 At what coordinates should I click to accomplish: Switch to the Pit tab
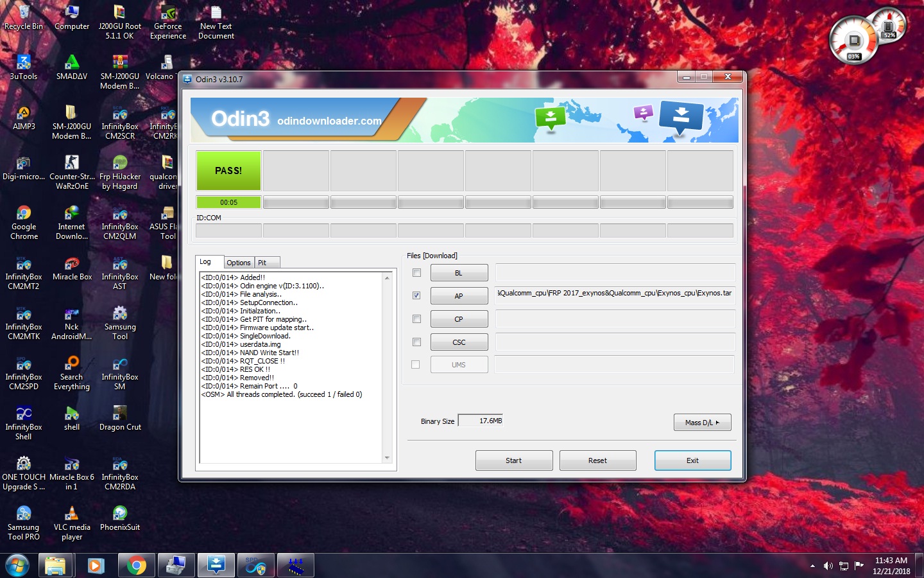[x=267, y=263]
